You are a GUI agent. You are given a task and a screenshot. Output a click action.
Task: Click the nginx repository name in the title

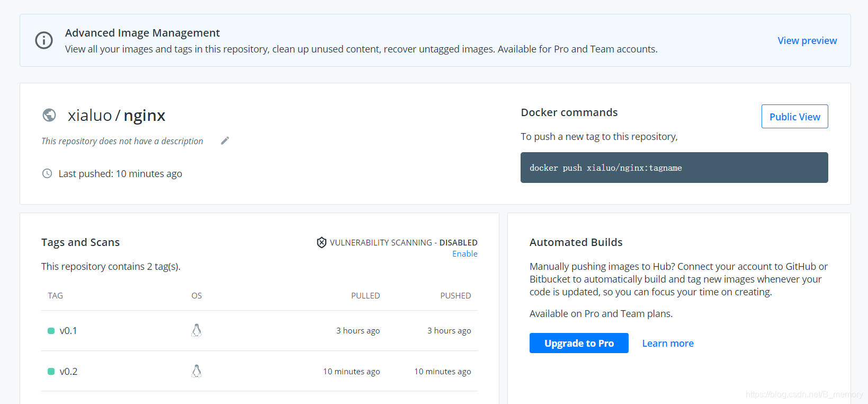point(145,116)
